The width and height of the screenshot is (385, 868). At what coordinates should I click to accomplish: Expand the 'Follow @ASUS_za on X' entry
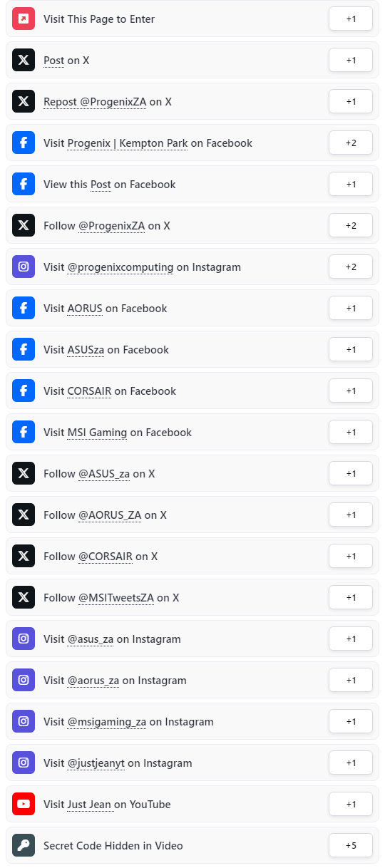(192, 473)
